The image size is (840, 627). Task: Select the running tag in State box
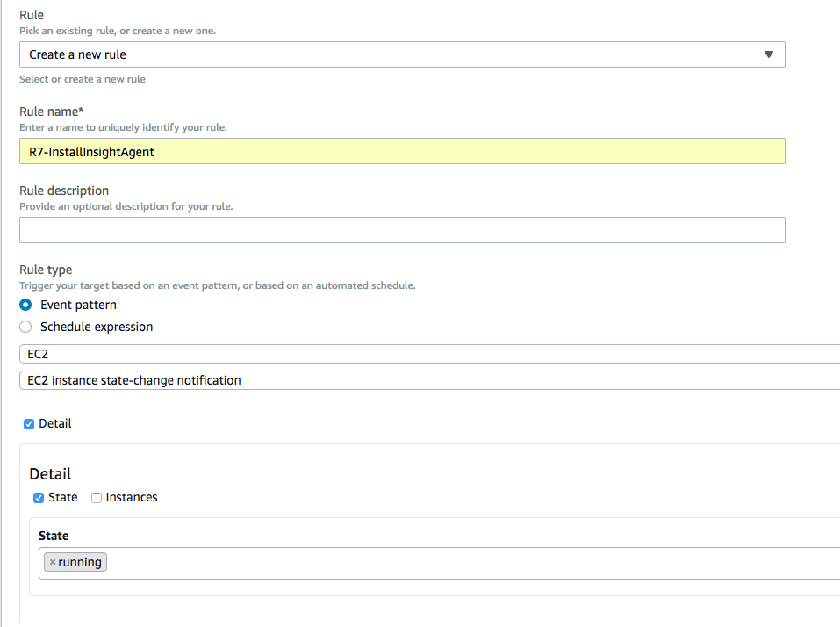(x=80, y=563)
